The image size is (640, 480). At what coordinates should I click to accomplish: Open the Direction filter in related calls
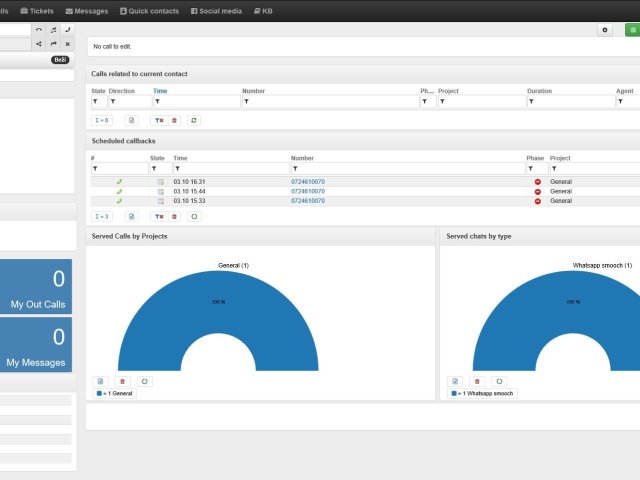[113, 101]
